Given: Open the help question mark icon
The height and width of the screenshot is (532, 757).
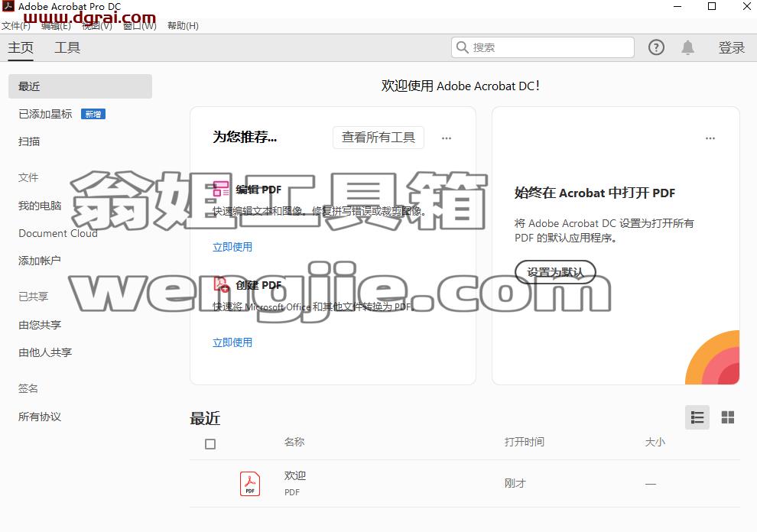Looking at the screenshot, I should (656, 47).
